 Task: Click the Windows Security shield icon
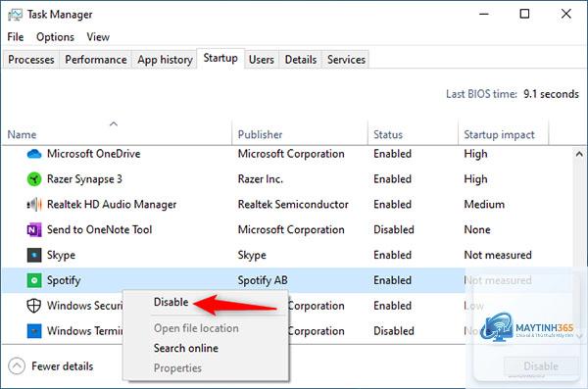(34, 306)
